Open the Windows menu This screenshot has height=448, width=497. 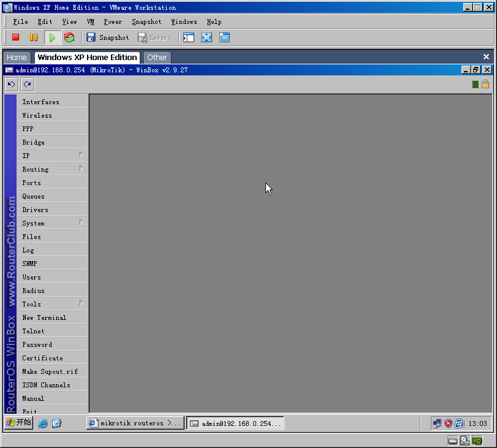click(184, 21)
